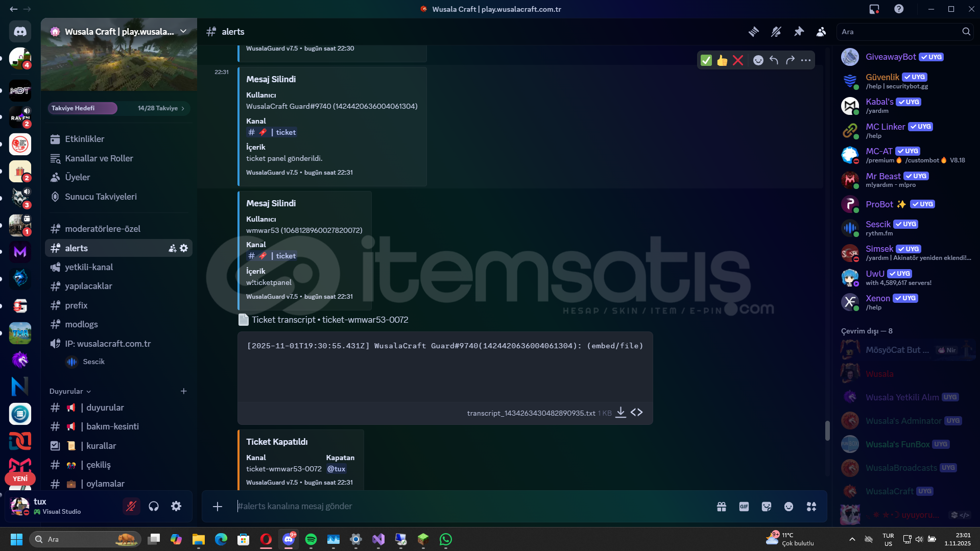Download the transcript txt file
The height and width of the screenshot is (551, 980).
point(620,413)
